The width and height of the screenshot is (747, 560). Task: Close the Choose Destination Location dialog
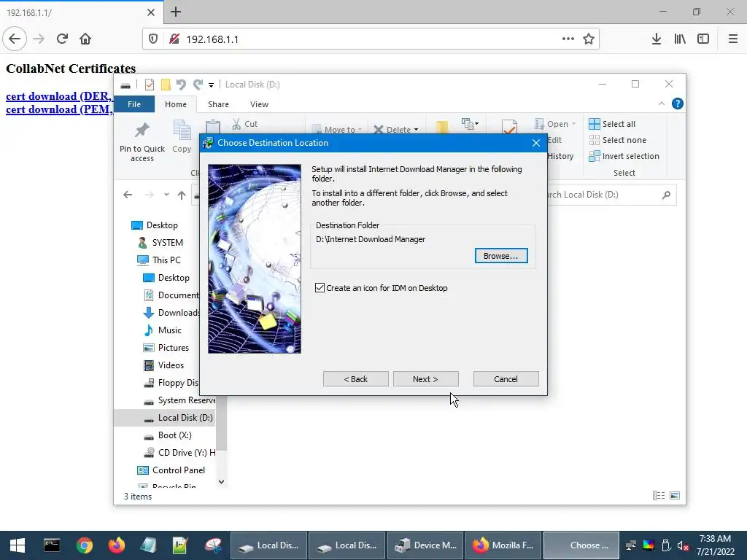[x=536, y=143]
